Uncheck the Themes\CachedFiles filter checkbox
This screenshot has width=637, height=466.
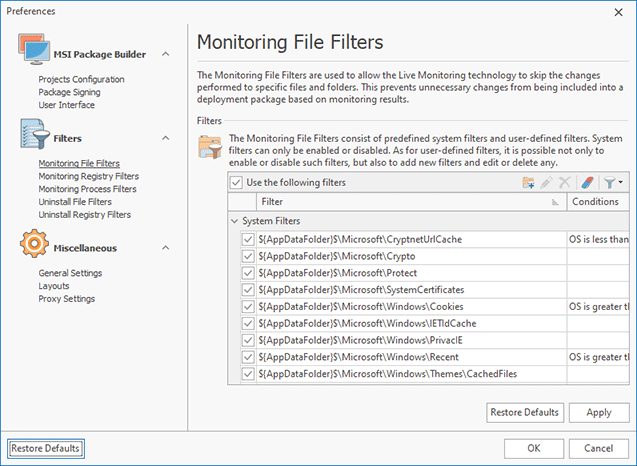(248, 374)
